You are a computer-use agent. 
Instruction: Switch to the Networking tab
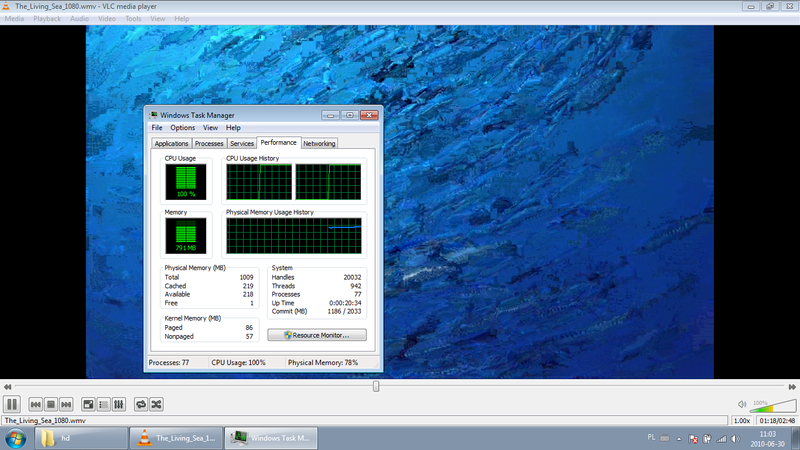(319, 144)
